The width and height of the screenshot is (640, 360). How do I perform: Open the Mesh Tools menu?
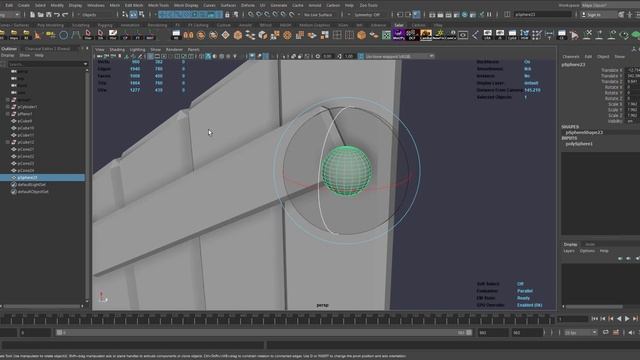(158, 5)
